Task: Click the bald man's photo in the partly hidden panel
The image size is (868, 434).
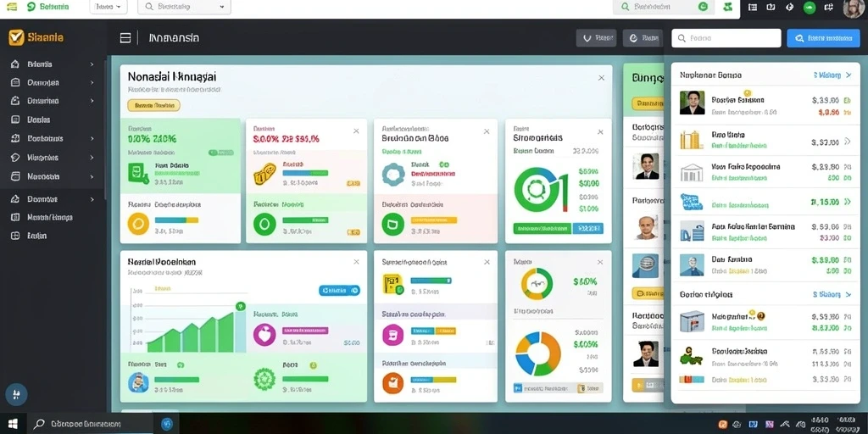Action: point(646,227)
